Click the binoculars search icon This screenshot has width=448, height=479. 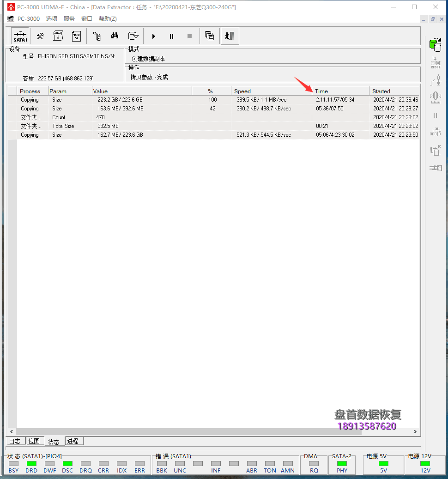pos(115,36)
